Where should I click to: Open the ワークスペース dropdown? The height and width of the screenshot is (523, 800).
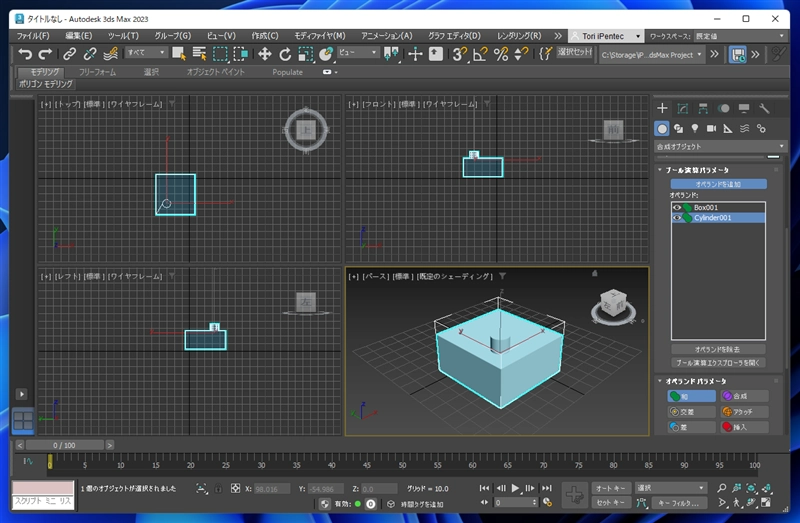point(740,36)
